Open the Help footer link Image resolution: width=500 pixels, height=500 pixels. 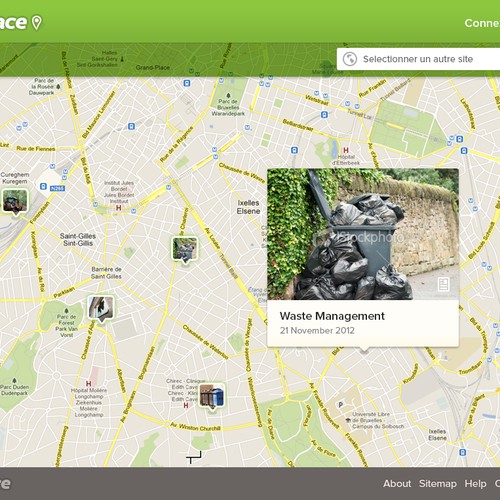(475, 483)
